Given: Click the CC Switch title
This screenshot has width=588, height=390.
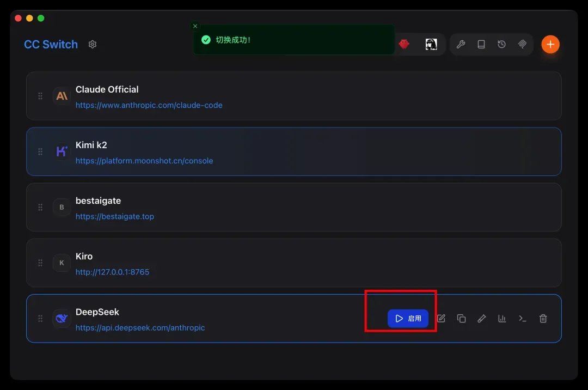Looking at the screenshot, I should pyautogui.click(x=51, y=44).
